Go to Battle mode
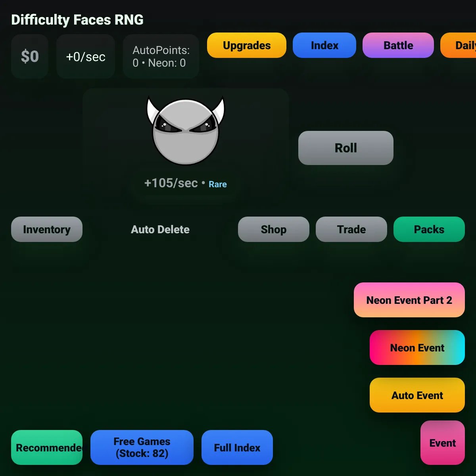The width and height of the screenshot is (476, 476). pyautogui.click(x=398, y=45)
